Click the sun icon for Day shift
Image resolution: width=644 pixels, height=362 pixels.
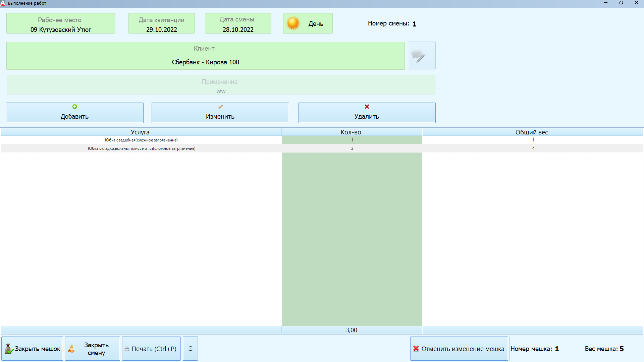pos(293,23)
